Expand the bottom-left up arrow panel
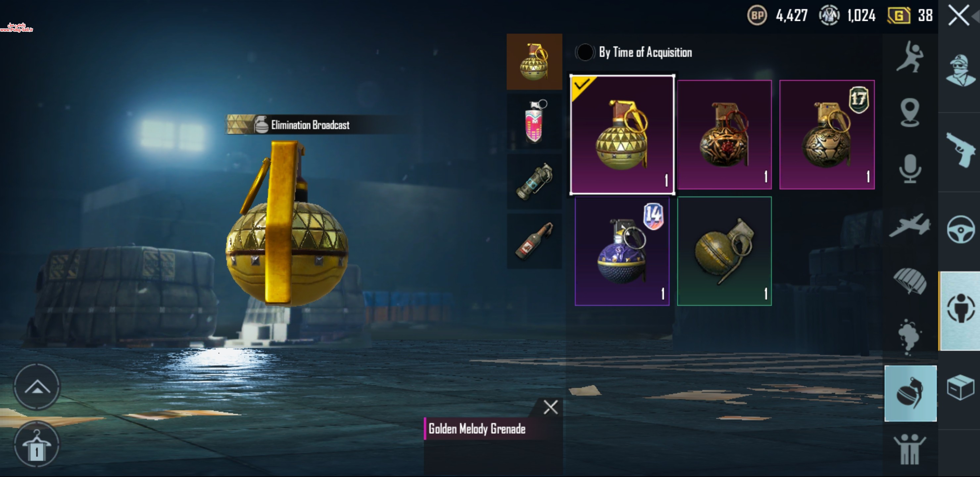Image resolution: width=980 pixels, height=477 pixels. coord(37,387)
